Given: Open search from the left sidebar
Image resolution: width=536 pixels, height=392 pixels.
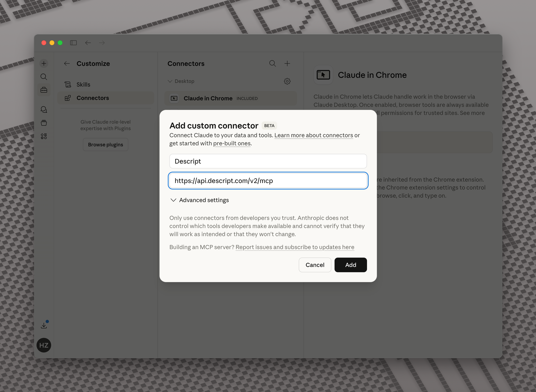Looking at the screenshot, I should [44, 77].
